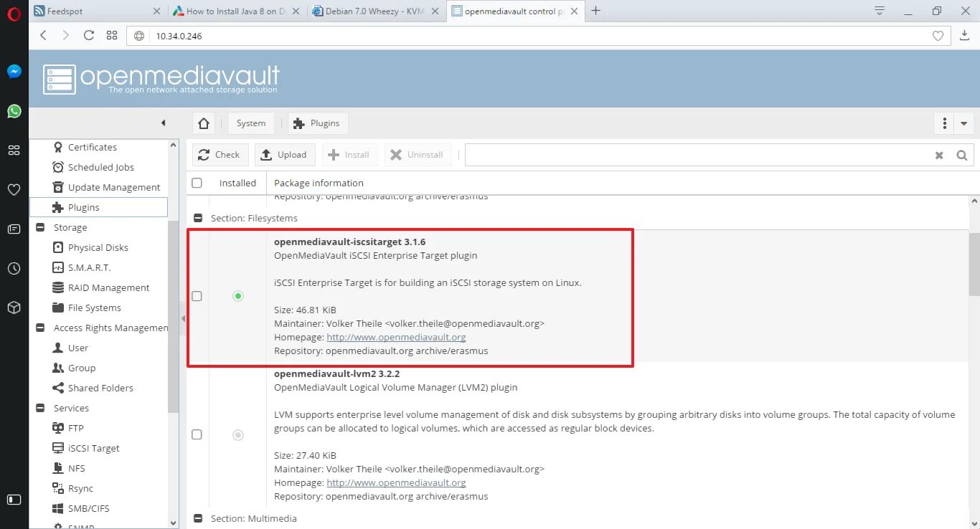Click Plugins in the breadcrumb
The height and width of the screenshot is (529, 980).
pyautogui.click(x=318, y=123)
